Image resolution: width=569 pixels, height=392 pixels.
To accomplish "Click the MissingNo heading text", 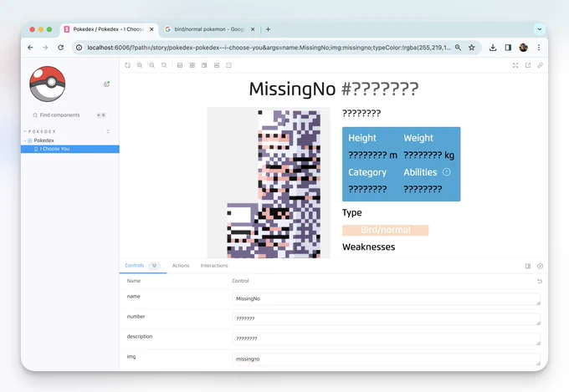I will coord(292,89).
